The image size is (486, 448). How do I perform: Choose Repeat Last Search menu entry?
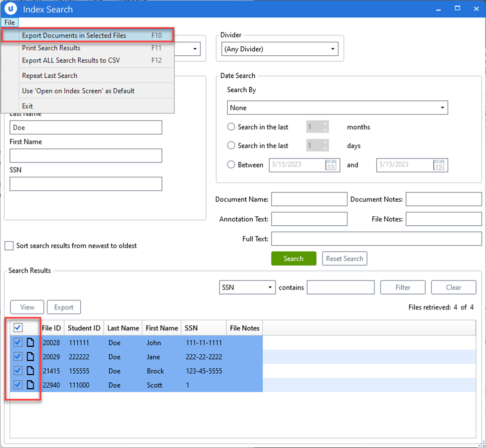point(88,76)
